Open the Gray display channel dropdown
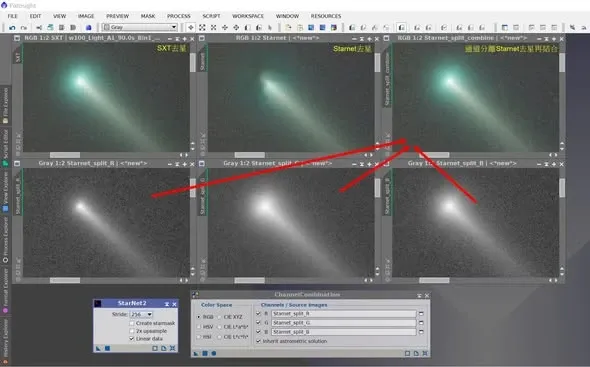 pos(140,27)
